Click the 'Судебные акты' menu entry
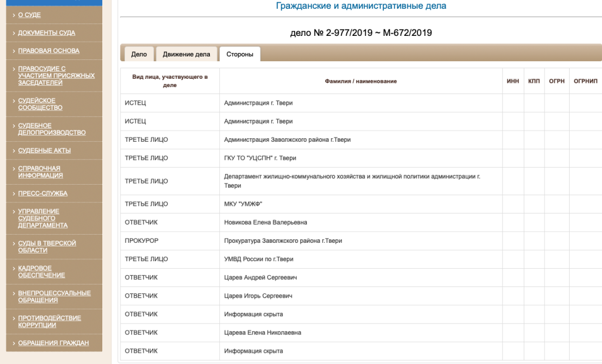The width and height of the screenshot is (602, 364). pos(44,151)
